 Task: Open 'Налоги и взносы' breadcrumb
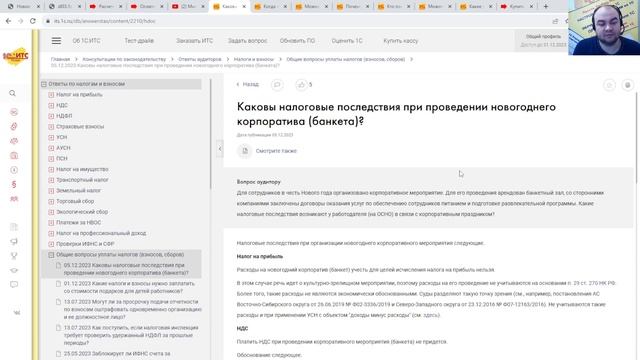[253, 59]
